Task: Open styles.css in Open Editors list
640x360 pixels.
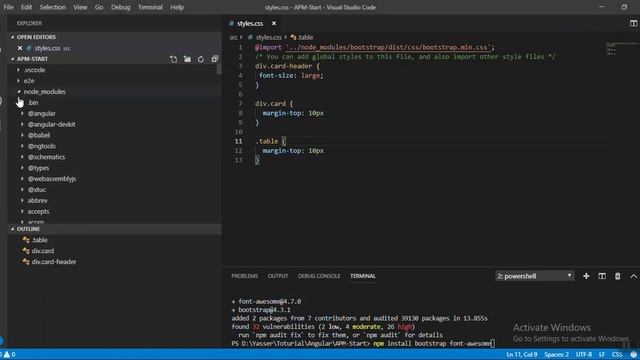Action: pos(47,48)
